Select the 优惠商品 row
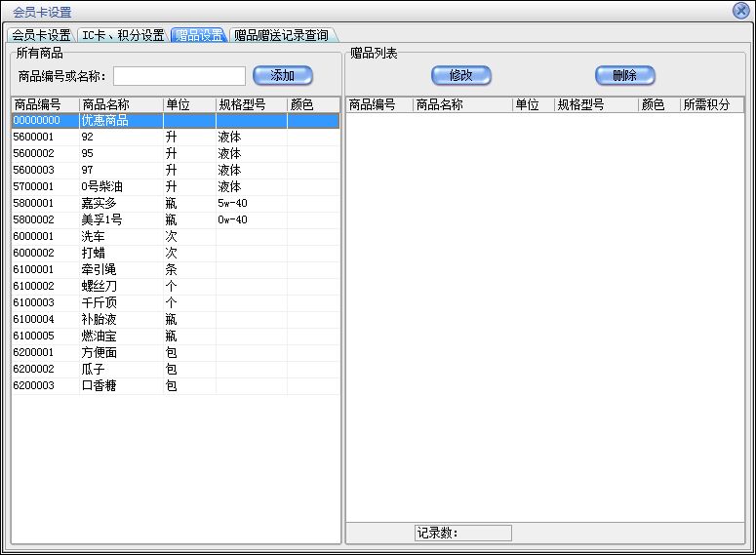This screenshot has width=756, height=555. [x=104, y=121]
